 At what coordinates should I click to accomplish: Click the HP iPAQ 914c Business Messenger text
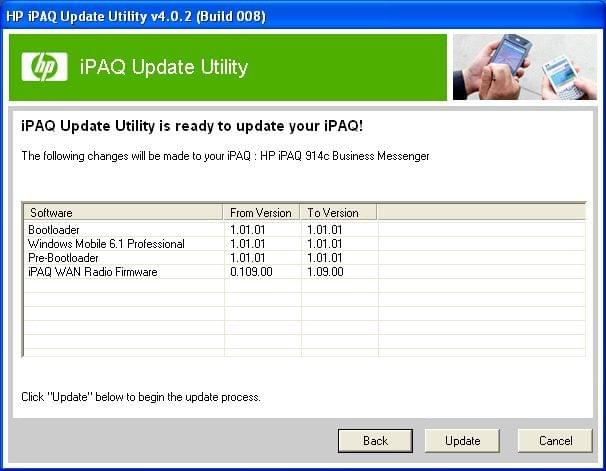(x=345, y=156)
